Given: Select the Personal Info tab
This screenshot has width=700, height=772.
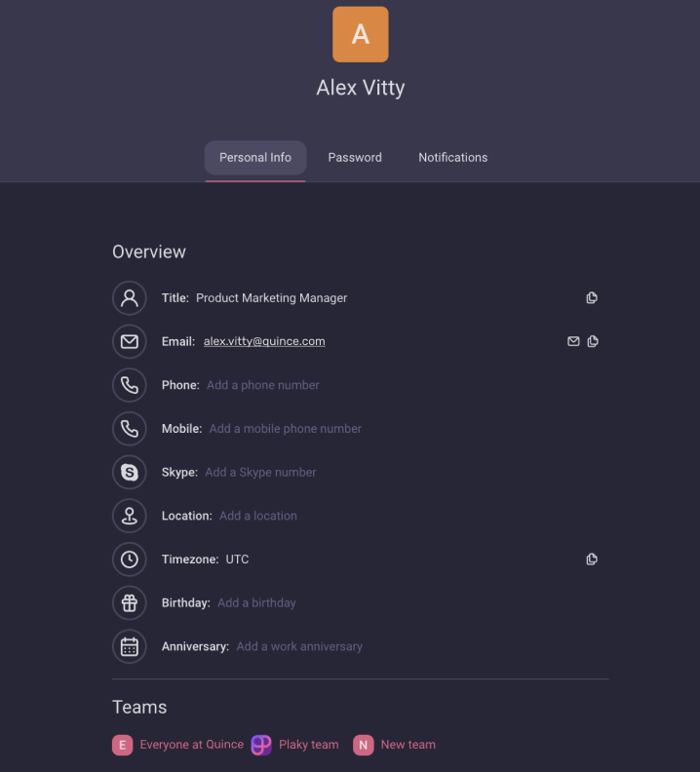Looking at the screenshot, I should (x=255, y=157).
